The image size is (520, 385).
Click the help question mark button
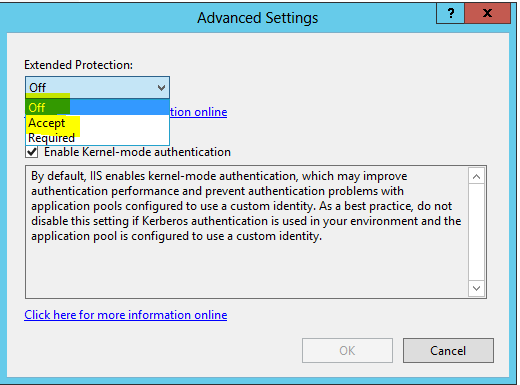click(x=451, y=13)
